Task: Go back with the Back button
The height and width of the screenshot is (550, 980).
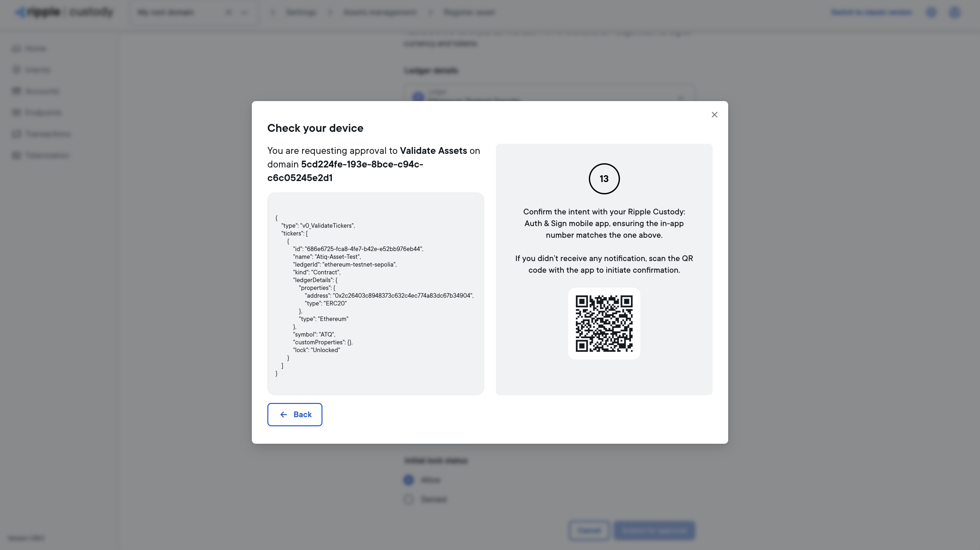Action: (x=295, y=414)
